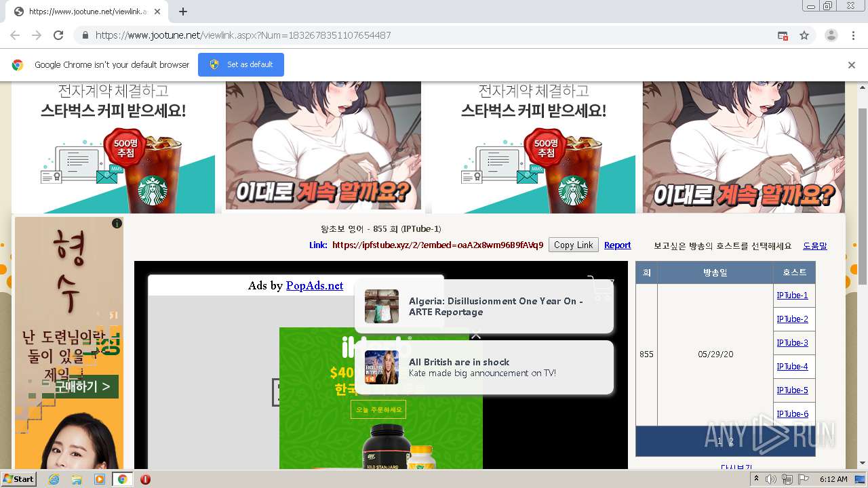The height and width of the screenshot is (488, 868).
Task: Click the 호스트 column header
Action: pos(794,272)
